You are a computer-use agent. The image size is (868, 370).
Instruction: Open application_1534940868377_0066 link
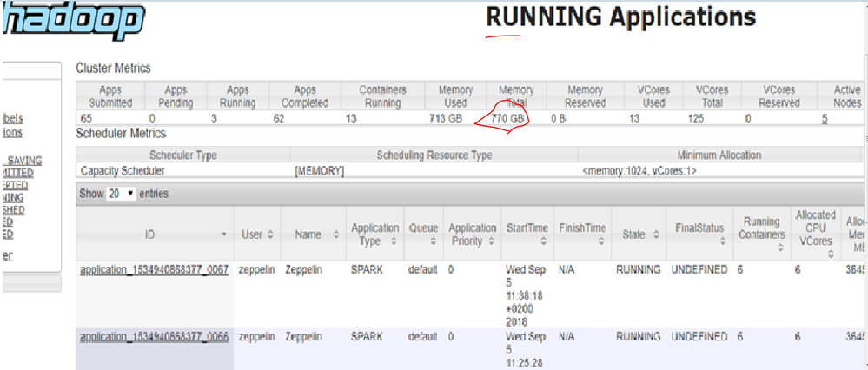155,337
